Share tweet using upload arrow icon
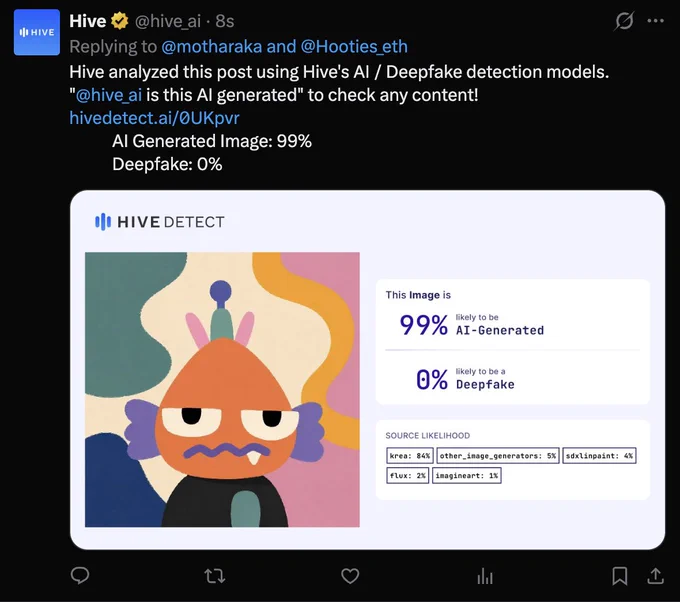680x602 pixels. click(x=655, y=576)
